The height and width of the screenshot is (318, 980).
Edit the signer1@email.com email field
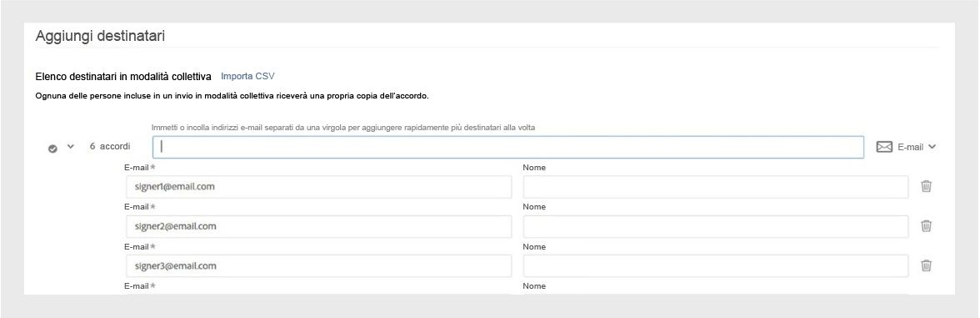318,187
